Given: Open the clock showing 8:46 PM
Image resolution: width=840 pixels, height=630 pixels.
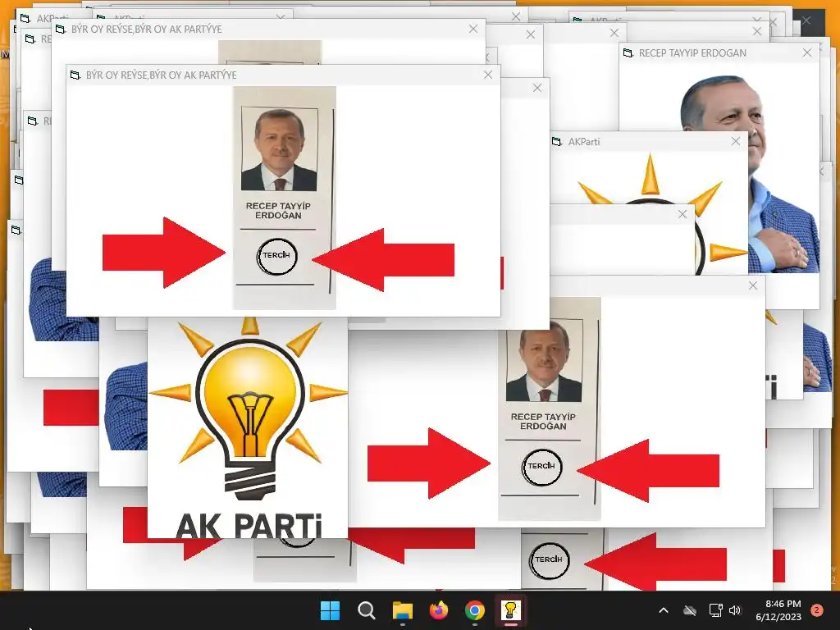Looking at the screenshot, I should [778, 610].
